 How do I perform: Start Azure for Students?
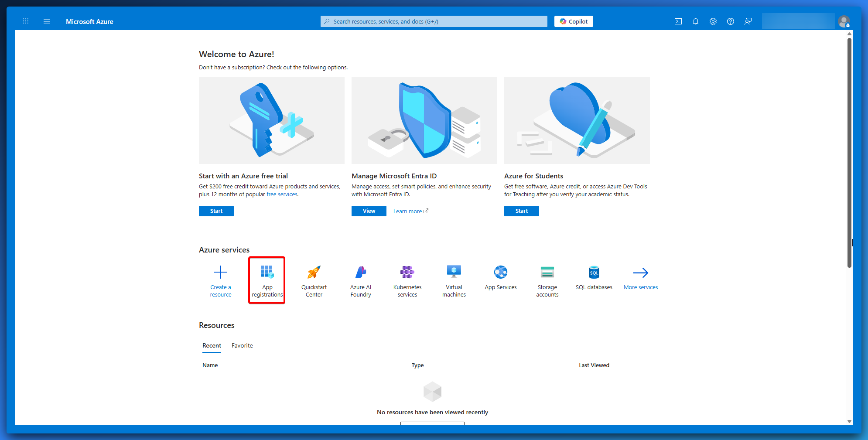point(522,211)
